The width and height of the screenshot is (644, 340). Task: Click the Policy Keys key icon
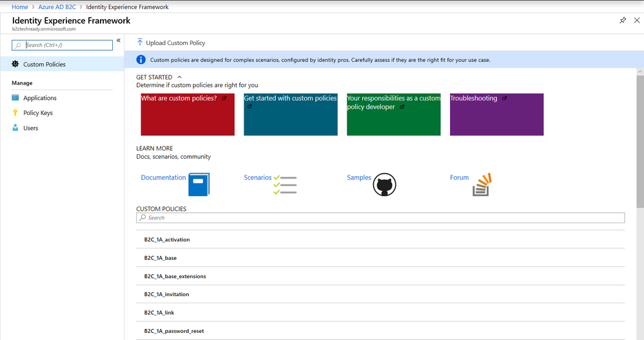coord(15,113)
